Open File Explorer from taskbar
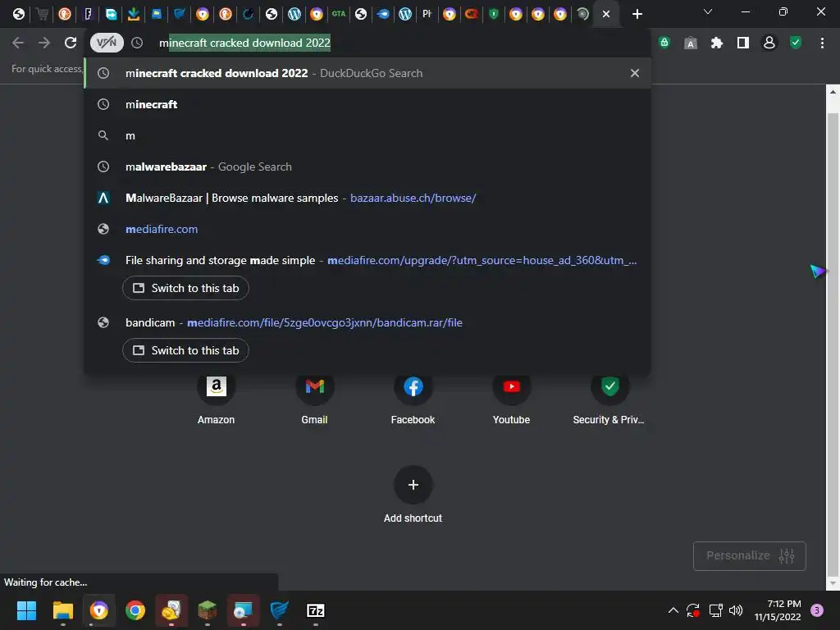The image size is (840, 630). tap(62, 610)
